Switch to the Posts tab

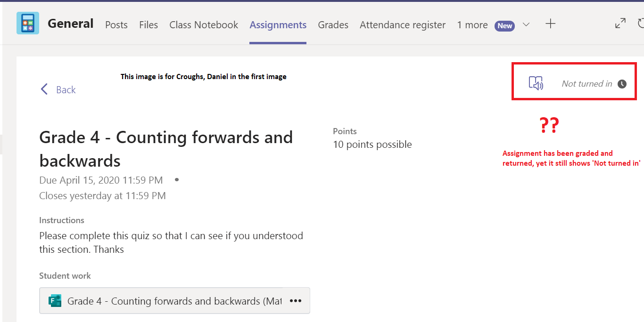(116, 25)
